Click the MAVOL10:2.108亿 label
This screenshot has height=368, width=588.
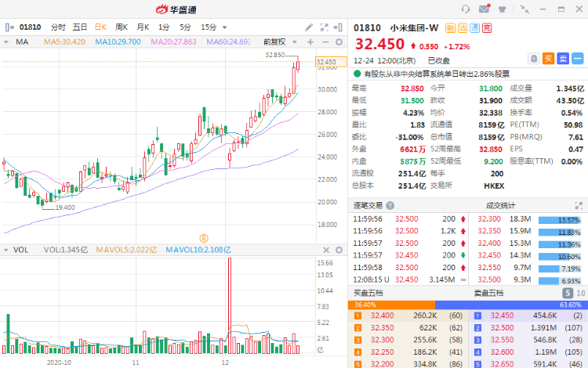pyautogui.click(x=198, y=250)
